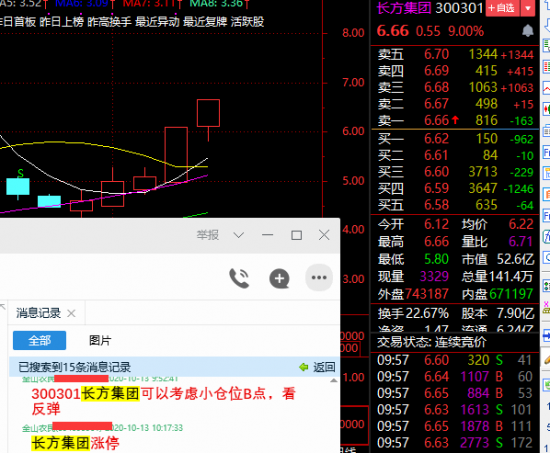550x453 pixels.
Task: Click 换手 22.67% figure
Action: [x=427, y=313]
